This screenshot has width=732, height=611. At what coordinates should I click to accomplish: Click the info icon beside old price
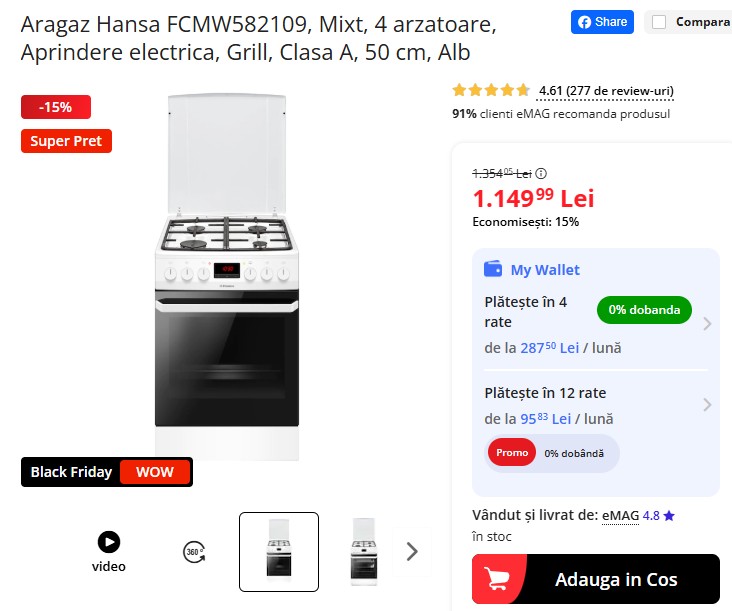point(542,173)
